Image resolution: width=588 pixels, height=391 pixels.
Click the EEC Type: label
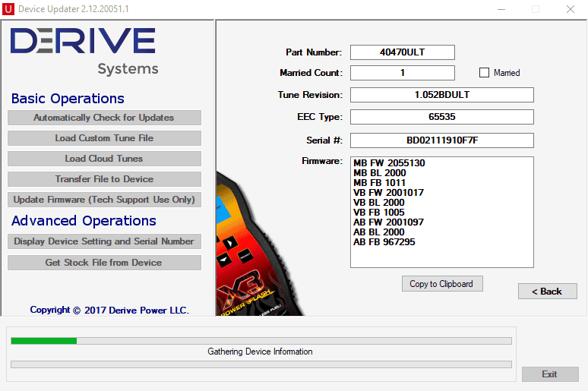(320, 117)
